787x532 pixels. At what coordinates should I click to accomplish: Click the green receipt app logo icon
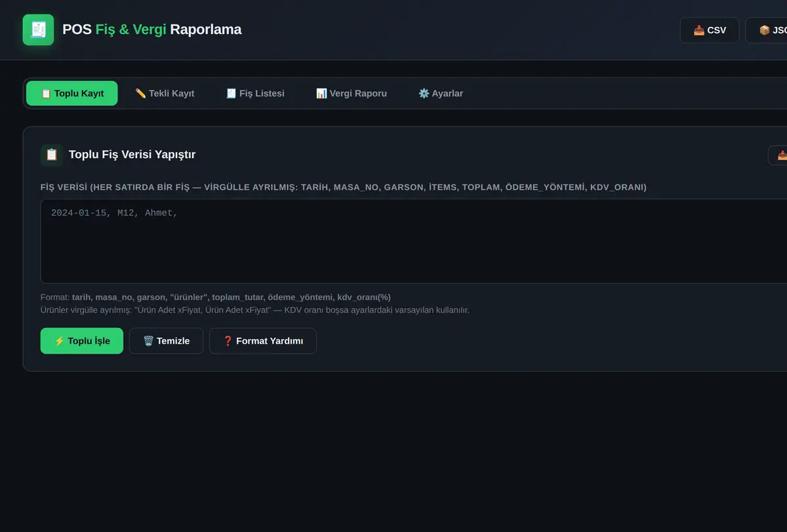point(38,30)
